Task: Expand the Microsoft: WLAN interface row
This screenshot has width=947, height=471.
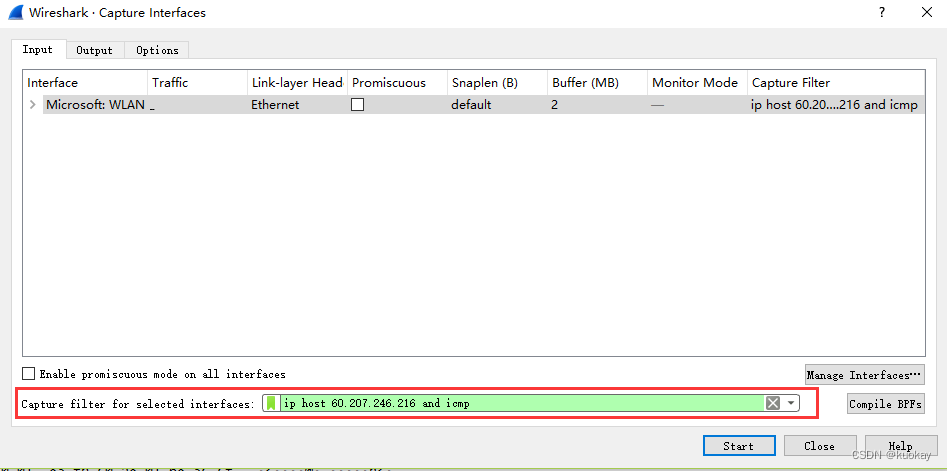Action: pos(33,105)
